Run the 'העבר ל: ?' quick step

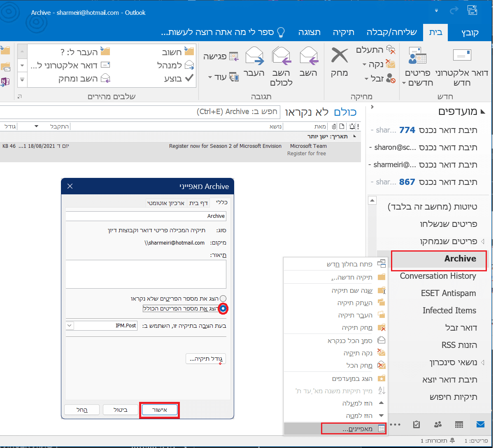pyautogui.click(x=85, y=51)
